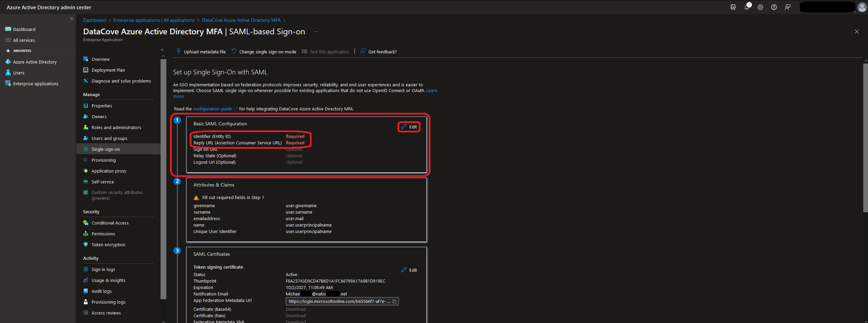Image resolution: width=868 pixels, height=323 pixels.
Task: Click the help question mark icon
Action: click(x=774, y=7)
